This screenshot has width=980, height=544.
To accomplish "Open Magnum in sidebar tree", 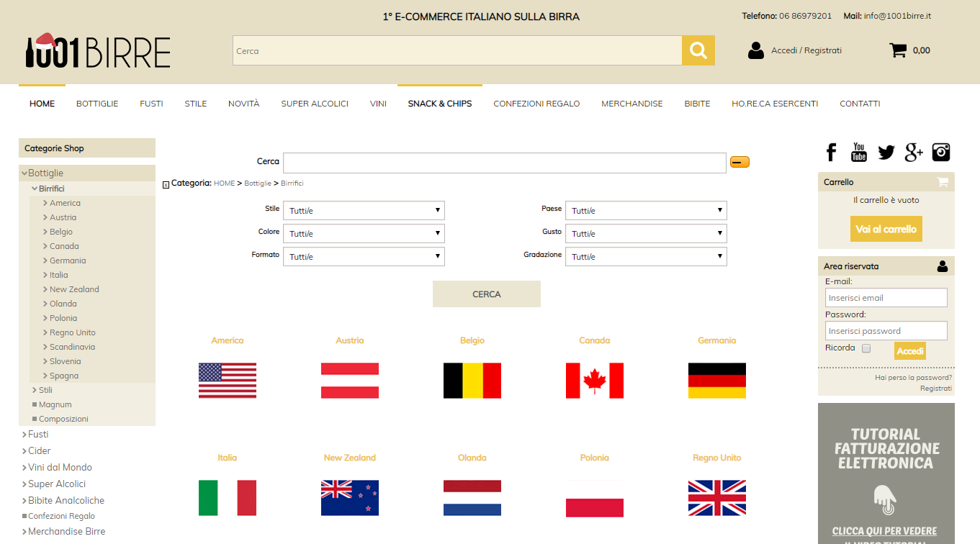I will (x=55, y=404).
